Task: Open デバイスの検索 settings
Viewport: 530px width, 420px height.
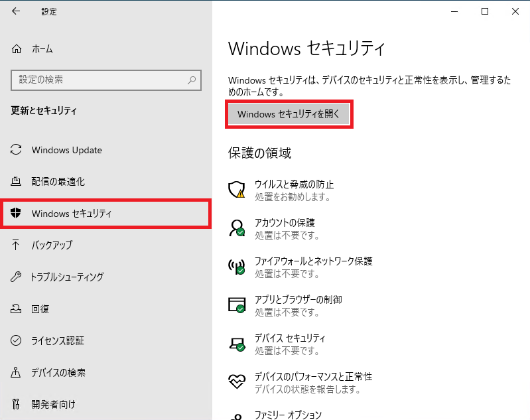Action: [x=58, y=372]
